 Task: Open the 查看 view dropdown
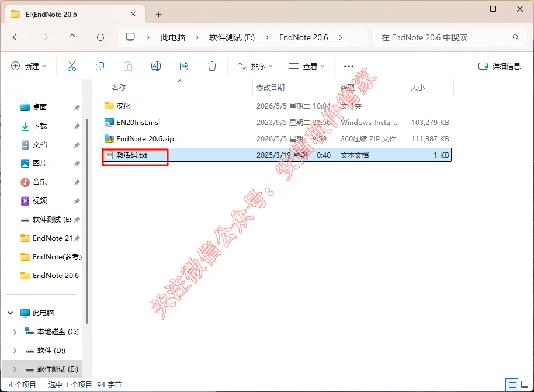click(307, 66)
